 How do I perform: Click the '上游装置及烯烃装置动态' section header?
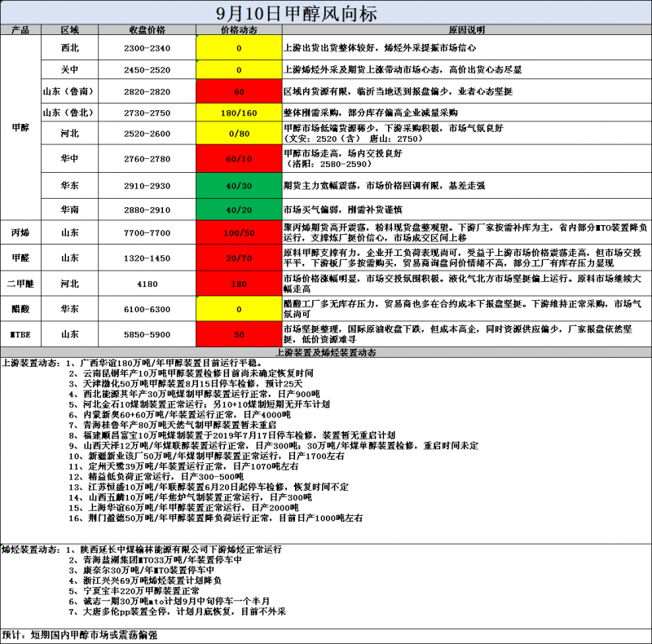point(325,352)
